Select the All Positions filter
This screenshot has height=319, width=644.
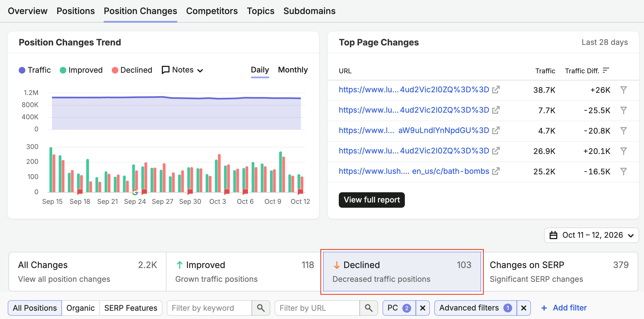click(35, 308)
